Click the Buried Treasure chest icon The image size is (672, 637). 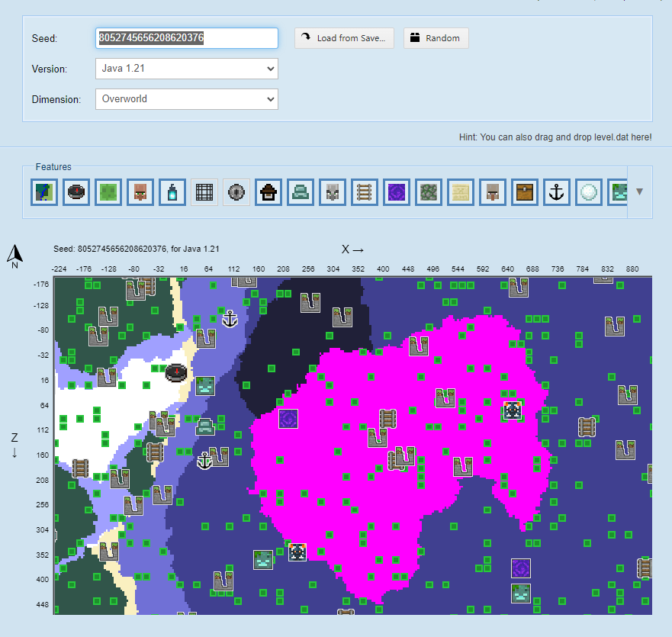tap(525, 192)
